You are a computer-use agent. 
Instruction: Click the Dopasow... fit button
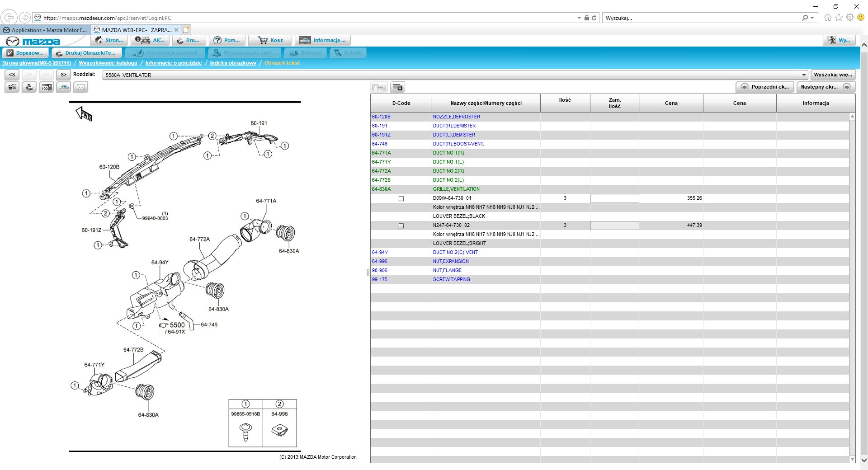point(25,53)
